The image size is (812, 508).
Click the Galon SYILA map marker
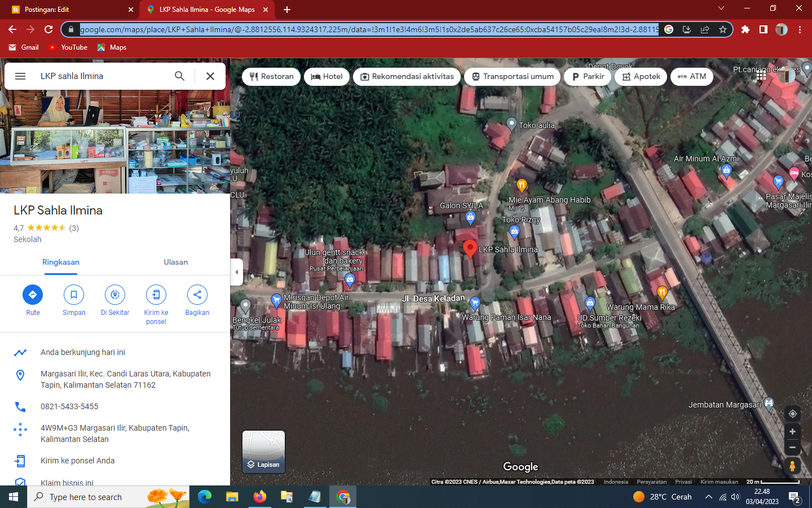[470, 218]
